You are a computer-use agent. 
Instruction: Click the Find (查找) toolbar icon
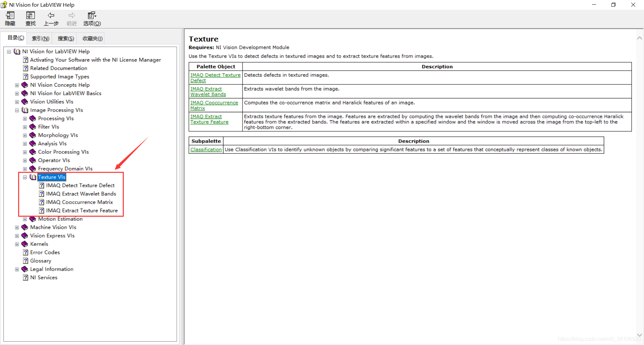(31, 15)
